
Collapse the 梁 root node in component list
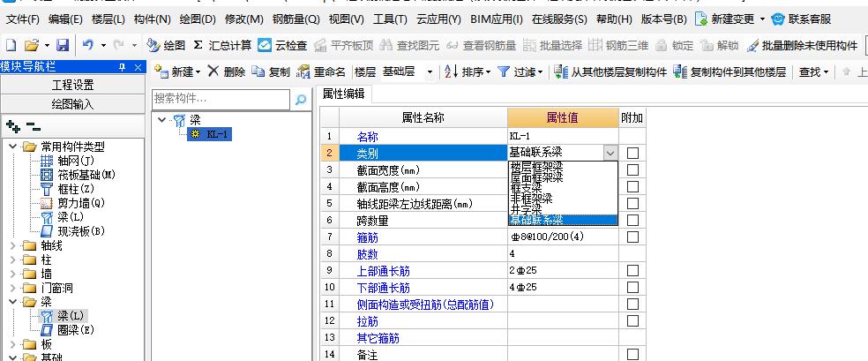coord(161,119)
